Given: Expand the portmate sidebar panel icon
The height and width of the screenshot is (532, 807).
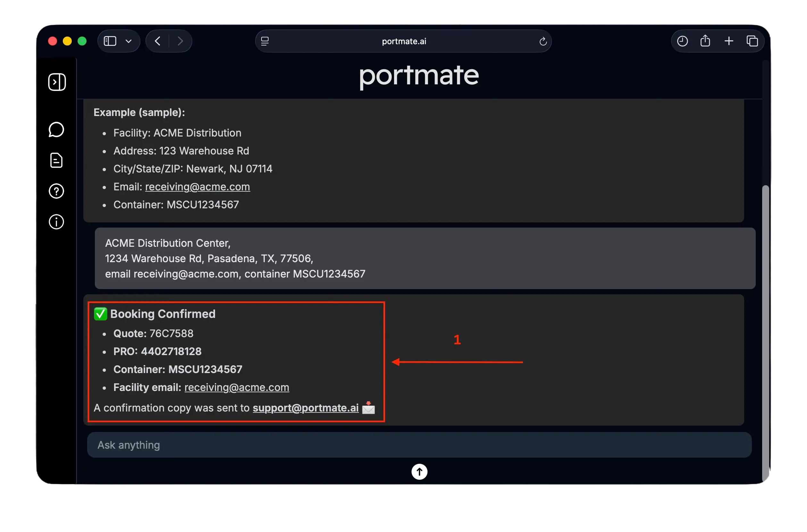Looking at the screenshot, I should [57, 82].
